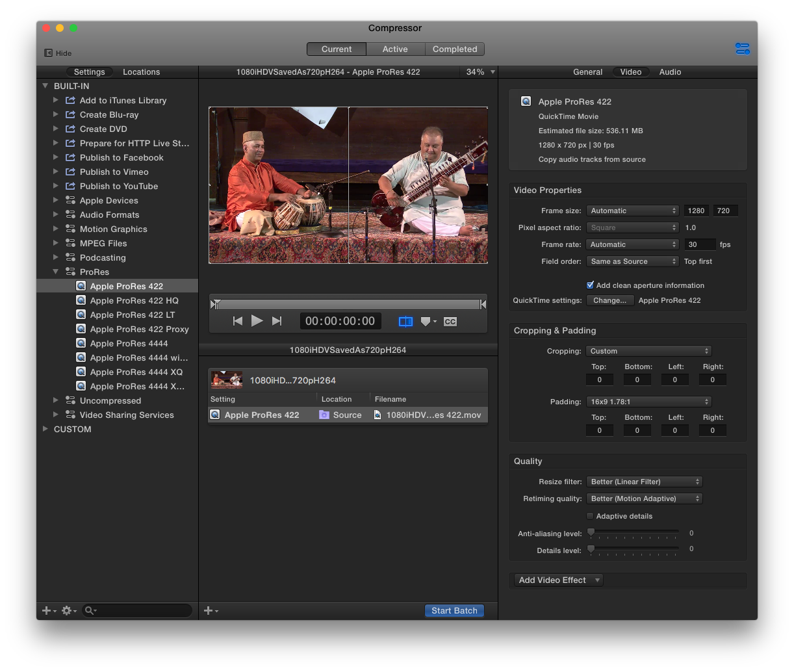Click the Start Batch button
This screenshot has width=794, height=672.
(454, 611)
